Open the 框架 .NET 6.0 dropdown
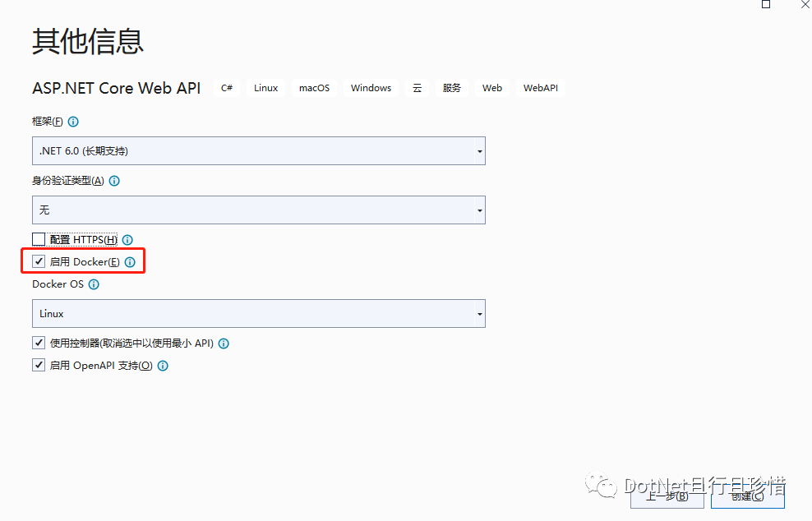 pos(259,150)
